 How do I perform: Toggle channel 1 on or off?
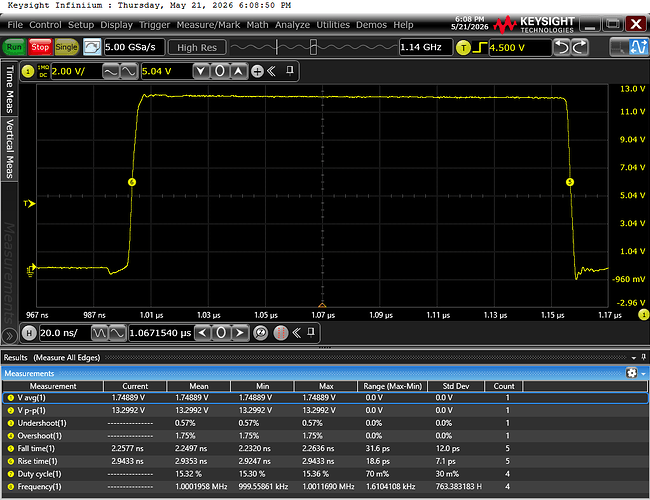(28, 72)
